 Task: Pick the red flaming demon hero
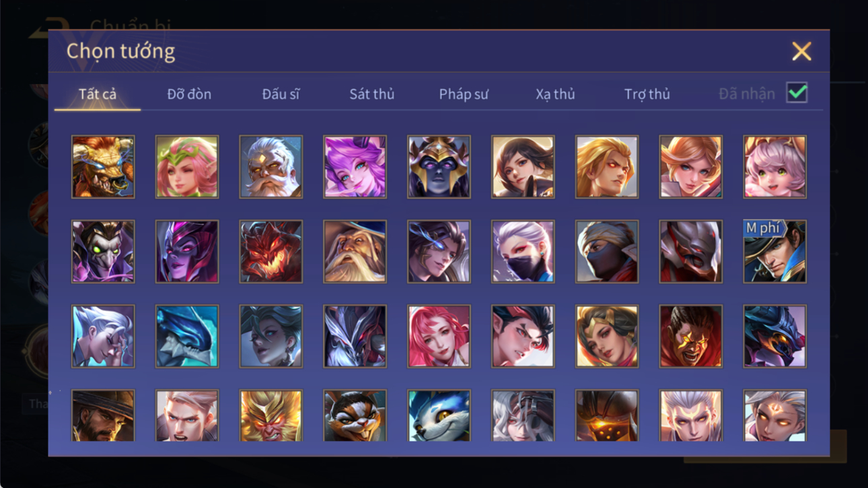pyautogui.click(x=270, y=252)
